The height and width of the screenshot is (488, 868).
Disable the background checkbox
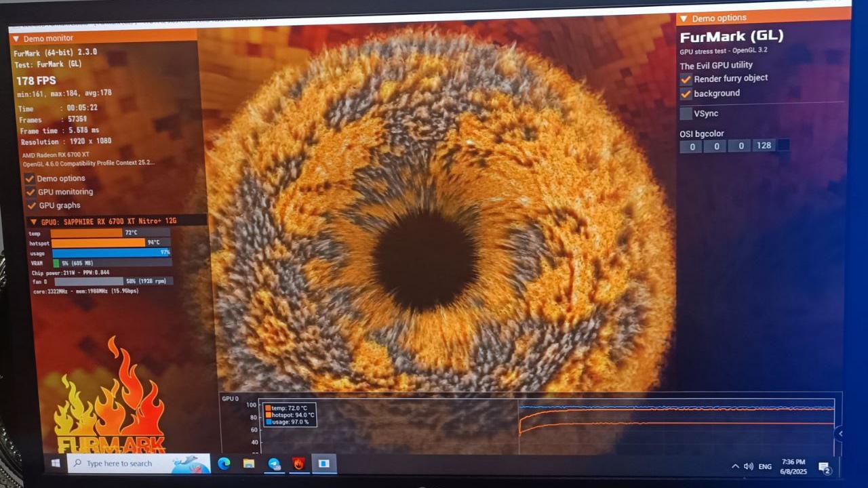pos(686,94)
